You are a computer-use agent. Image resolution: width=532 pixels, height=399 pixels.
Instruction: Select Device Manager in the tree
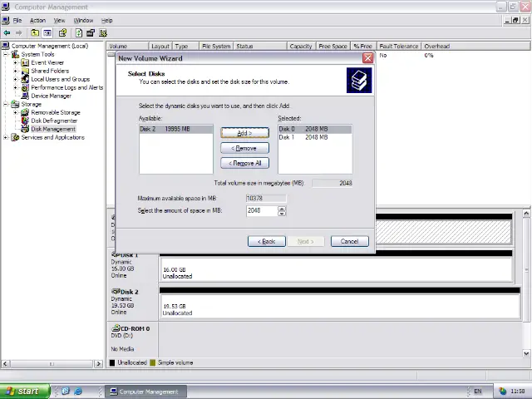tap(51, 96)
